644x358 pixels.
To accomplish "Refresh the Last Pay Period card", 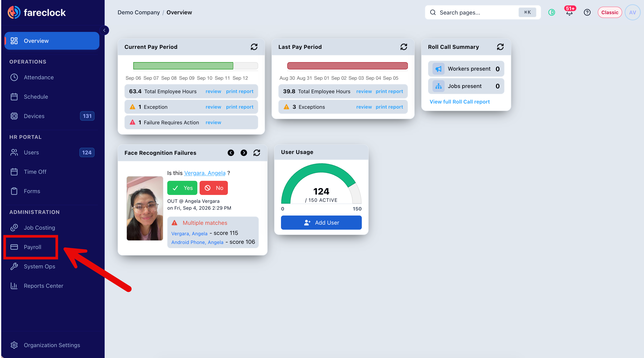I will pos(403,47).
